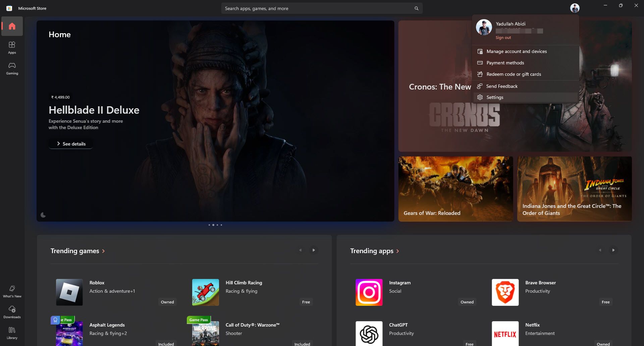
Task: Open the Library from the sidebar
Action: 12,332
